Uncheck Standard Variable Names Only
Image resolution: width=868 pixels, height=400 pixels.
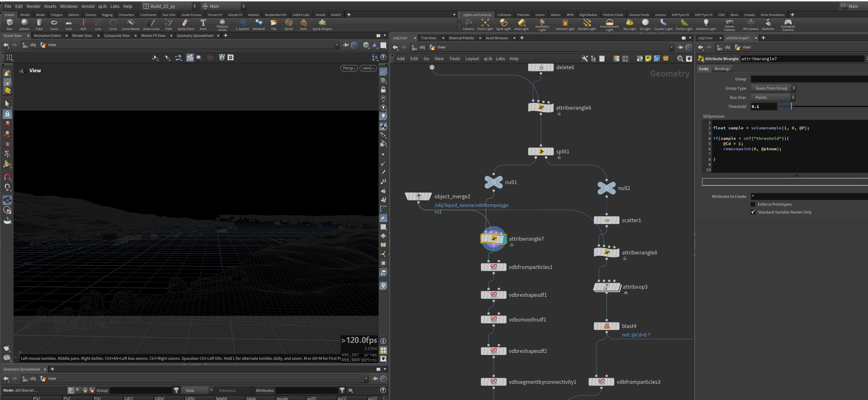753,212
